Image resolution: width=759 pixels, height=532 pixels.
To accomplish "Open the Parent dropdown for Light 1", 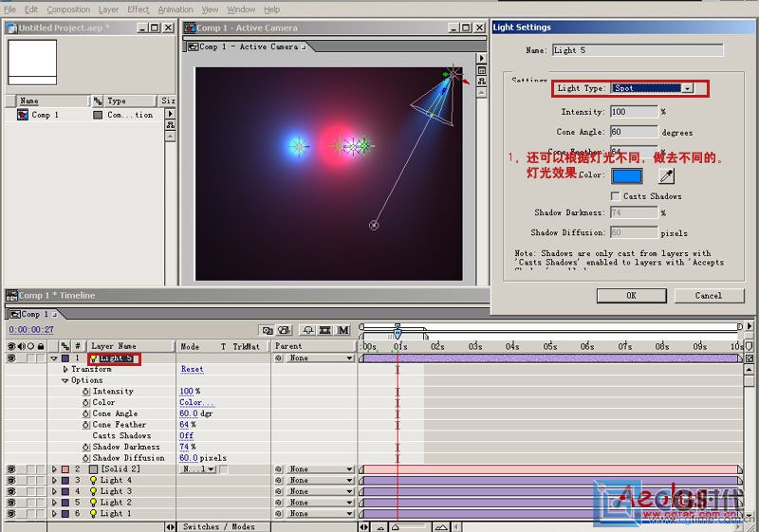I will (321, 514).
